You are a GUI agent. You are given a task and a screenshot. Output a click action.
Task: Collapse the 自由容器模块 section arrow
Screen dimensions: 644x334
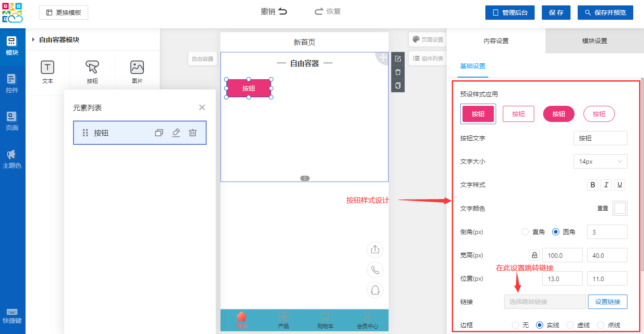(x=33, y=40)
